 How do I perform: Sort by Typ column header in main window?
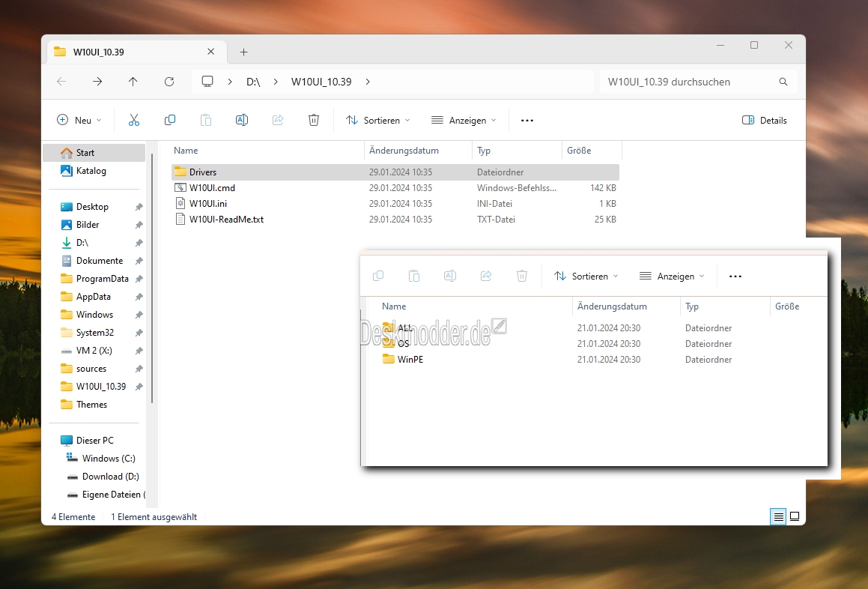tap(517, 151)
